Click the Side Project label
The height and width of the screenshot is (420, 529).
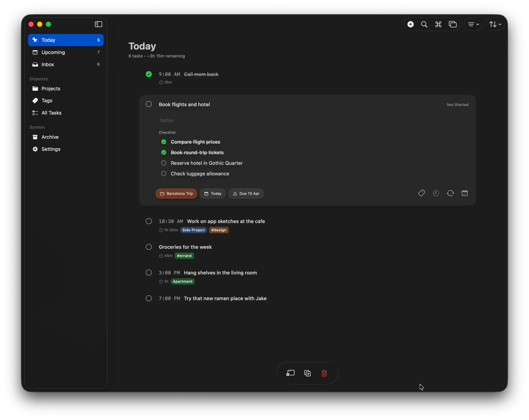point(193,230)
